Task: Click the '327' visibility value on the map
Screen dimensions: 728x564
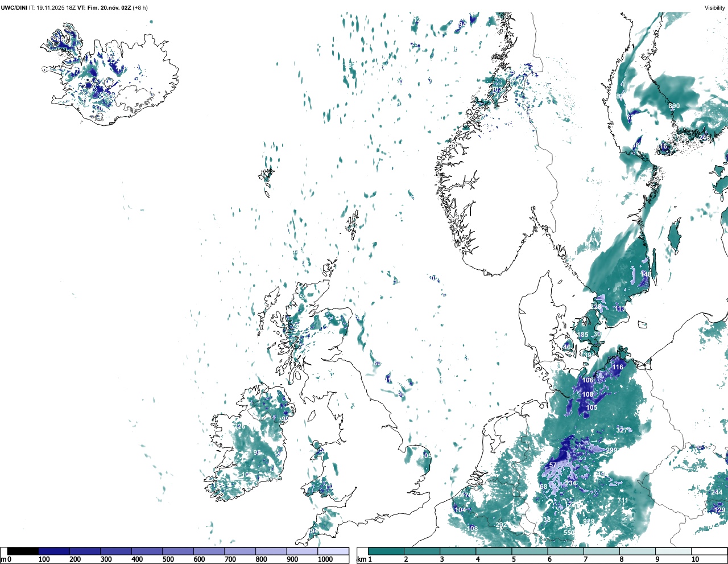Action: 622,430
